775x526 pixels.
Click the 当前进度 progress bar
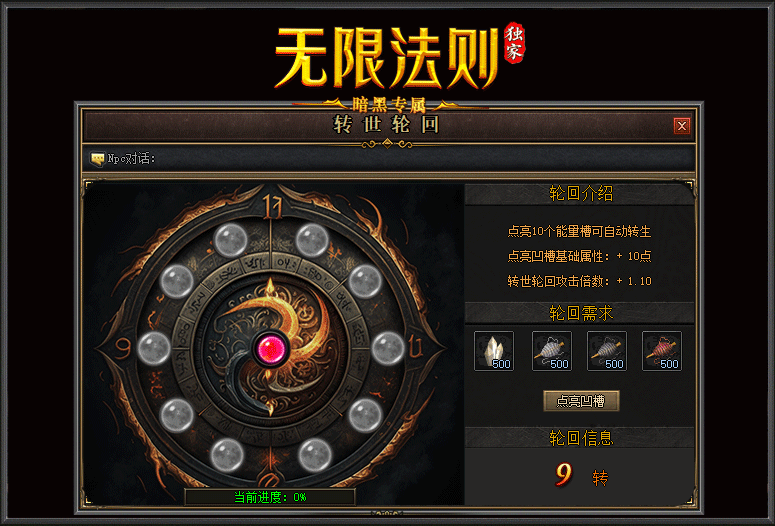[270, 497]
